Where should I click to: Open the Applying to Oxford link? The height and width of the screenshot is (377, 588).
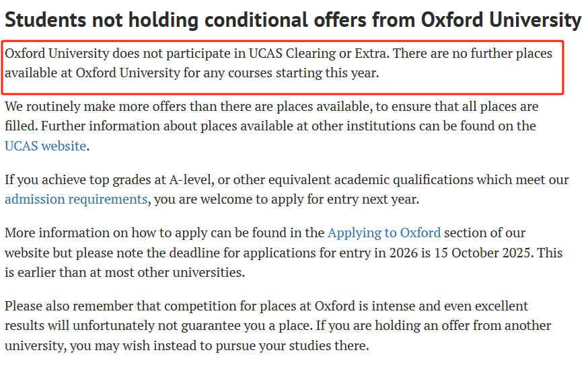pos(384,233)
